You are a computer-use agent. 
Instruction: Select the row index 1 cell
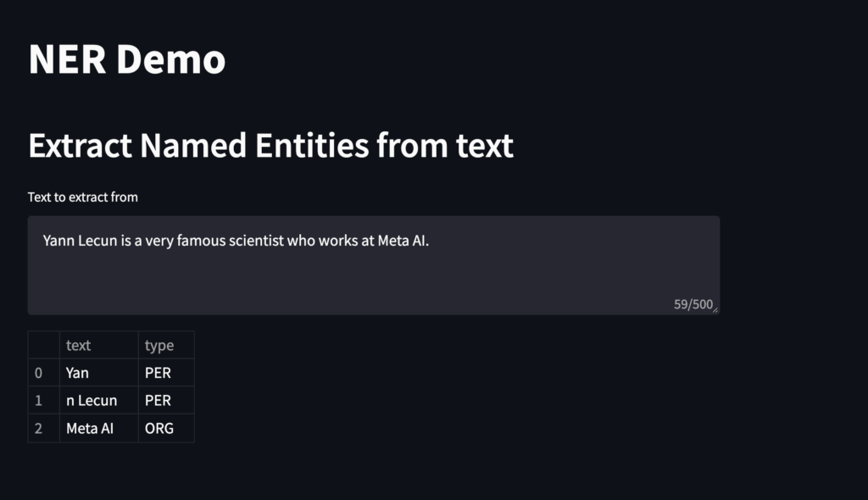(38, 401)
